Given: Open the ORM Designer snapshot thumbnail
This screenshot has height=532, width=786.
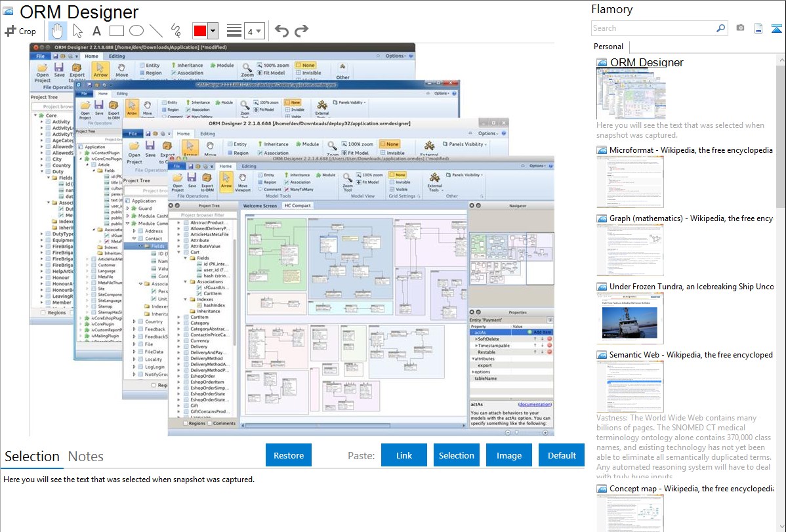Looking at the screenshot, I should (631, 94).
